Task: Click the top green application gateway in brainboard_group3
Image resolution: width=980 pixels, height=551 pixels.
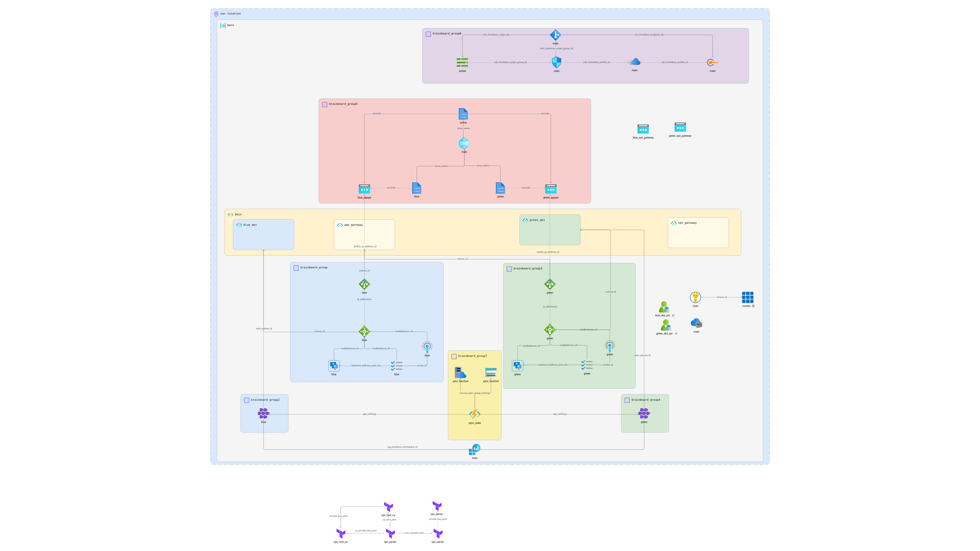Action: 550,284
